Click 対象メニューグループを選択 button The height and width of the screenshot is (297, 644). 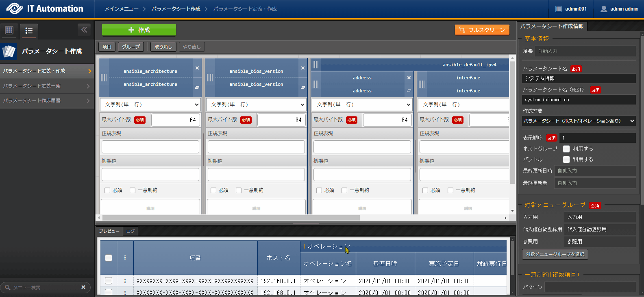coord(555,254)
